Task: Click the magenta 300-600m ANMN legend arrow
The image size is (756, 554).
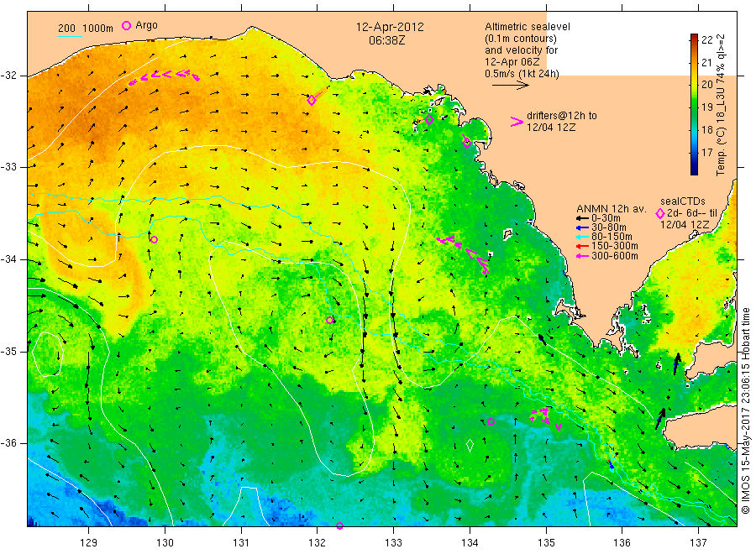Action: click(x=582, y=256)
